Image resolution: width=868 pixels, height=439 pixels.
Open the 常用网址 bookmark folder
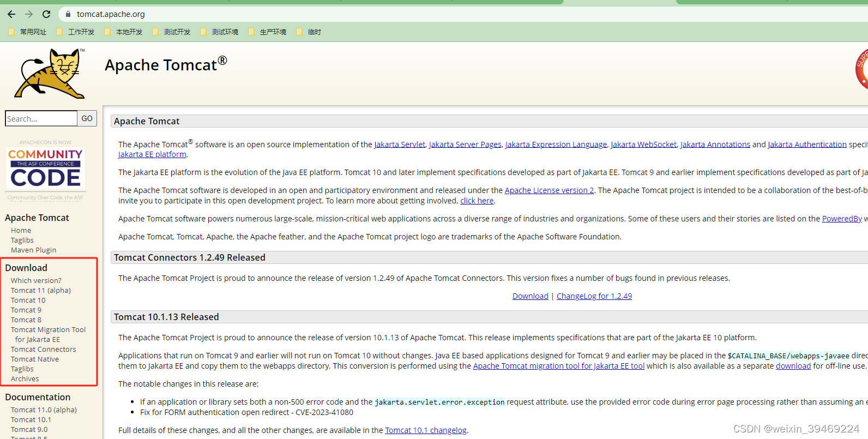click(27, 32)
